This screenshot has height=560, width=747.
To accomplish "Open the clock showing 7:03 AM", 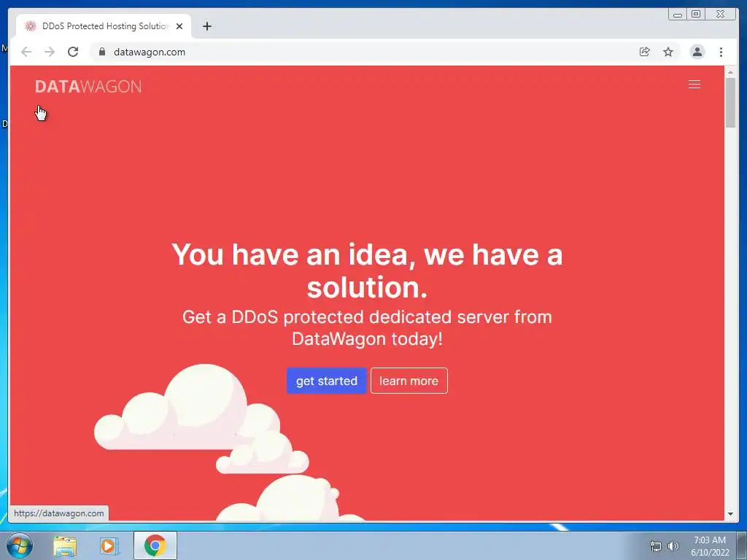I will click(x=710, y=546).
